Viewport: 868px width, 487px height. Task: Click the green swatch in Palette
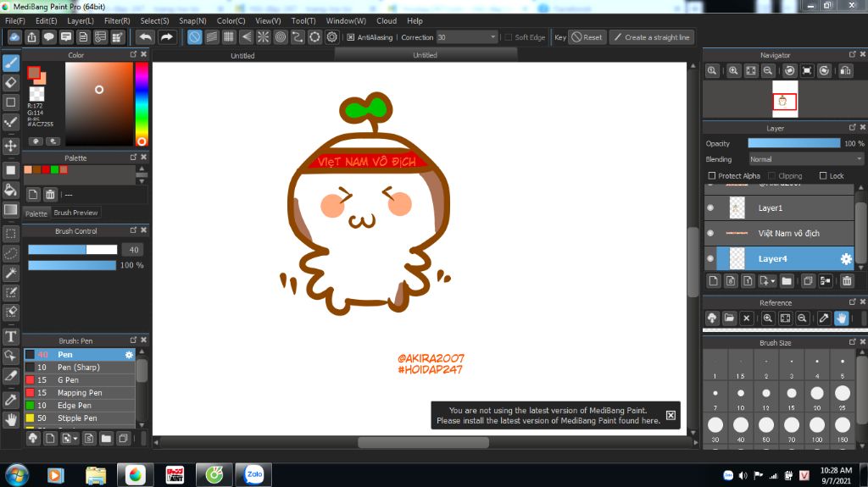click(x=54, y=169)
